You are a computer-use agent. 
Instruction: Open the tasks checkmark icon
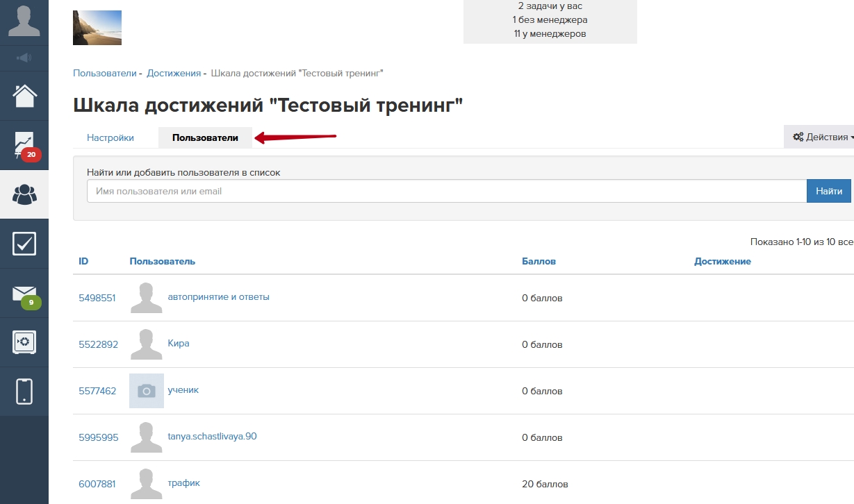coord(24,244)
